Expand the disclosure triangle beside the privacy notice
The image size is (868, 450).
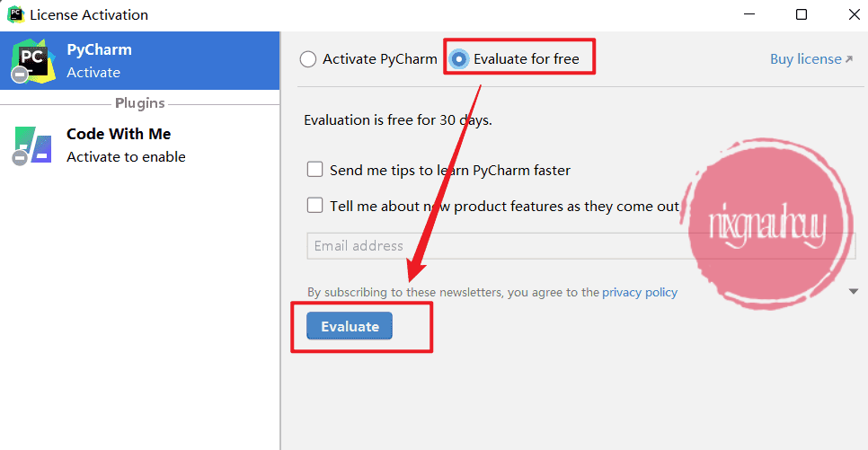[x=852, y=291]
